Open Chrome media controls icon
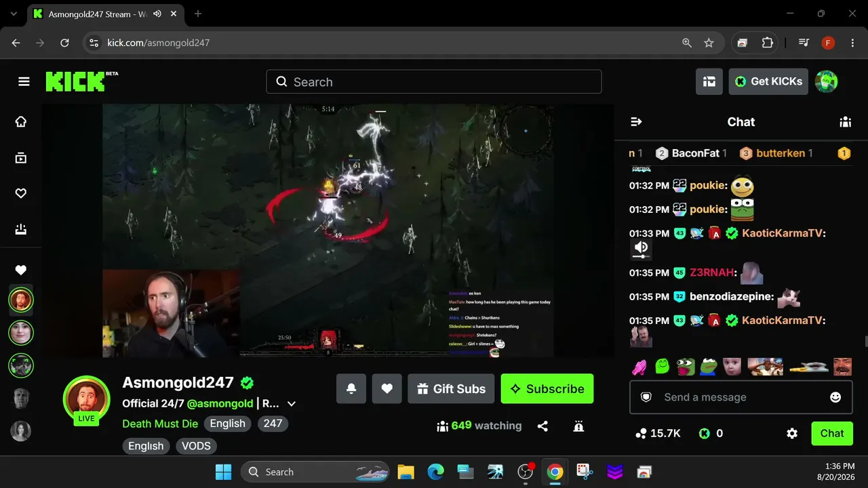868x488 pixels. pos(804,43)
